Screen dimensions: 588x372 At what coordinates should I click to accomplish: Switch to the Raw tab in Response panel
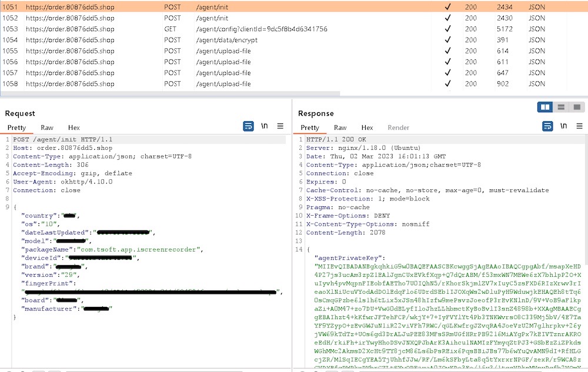(x=340, y=128)
